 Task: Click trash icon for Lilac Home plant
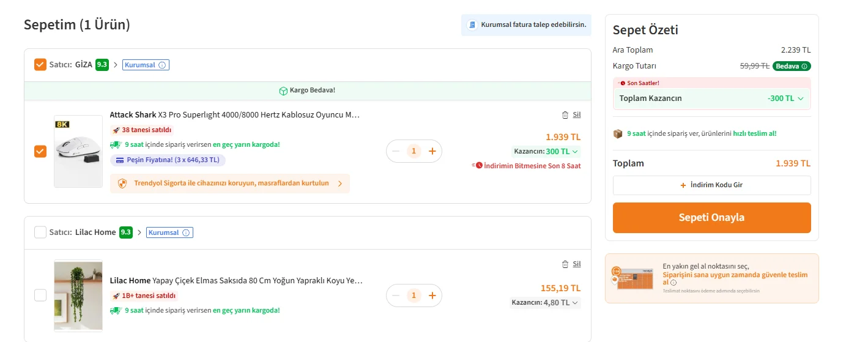pyautogui.click(x=565, y=264)
